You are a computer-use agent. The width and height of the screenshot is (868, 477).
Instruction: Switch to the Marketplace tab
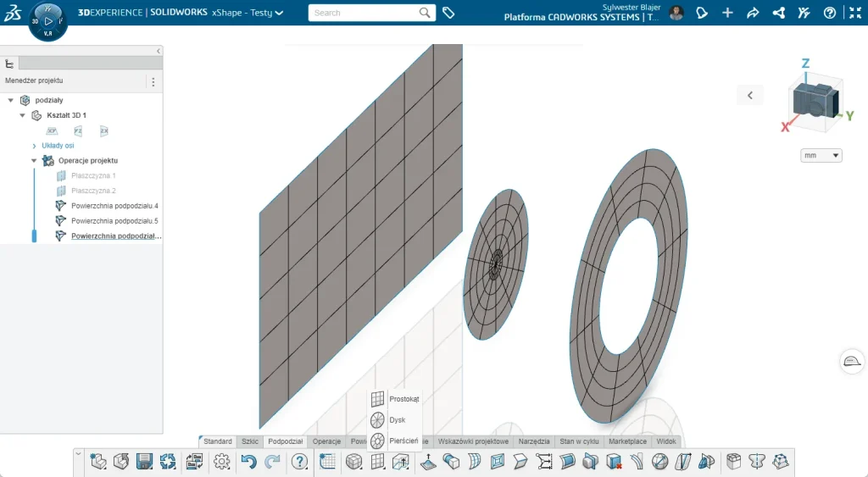628,441
